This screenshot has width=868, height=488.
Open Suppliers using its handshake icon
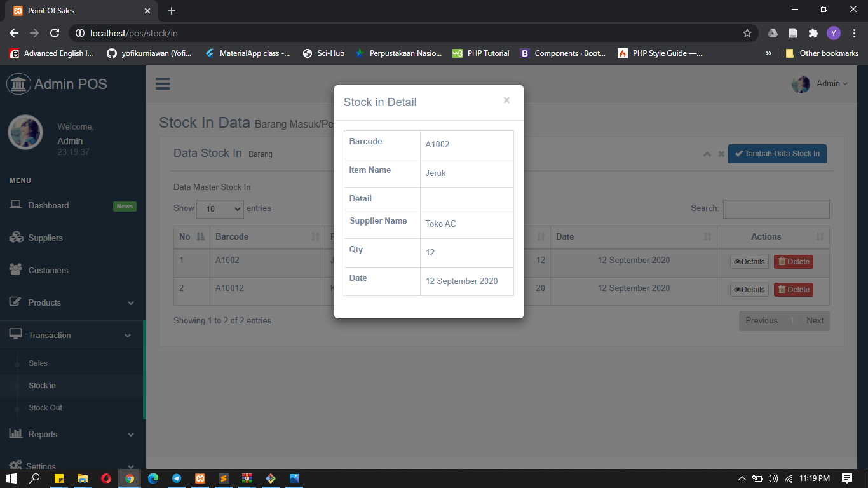coord(17,237)
